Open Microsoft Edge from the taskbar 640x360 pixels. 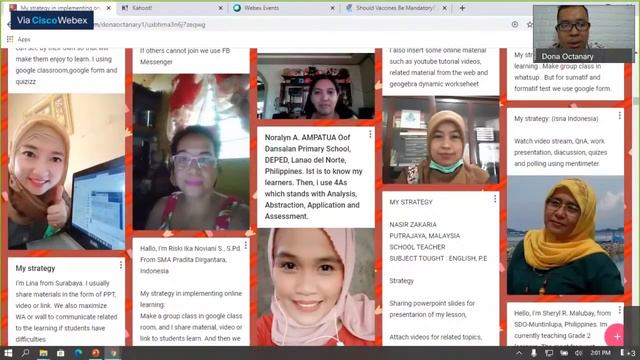tap(78, 353)
